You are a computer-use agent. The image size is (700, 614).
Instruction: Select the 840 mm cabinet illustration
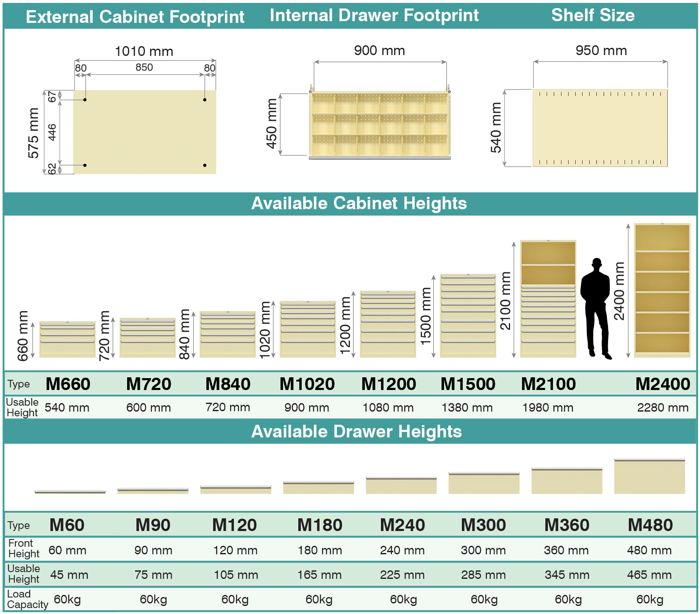228,334
